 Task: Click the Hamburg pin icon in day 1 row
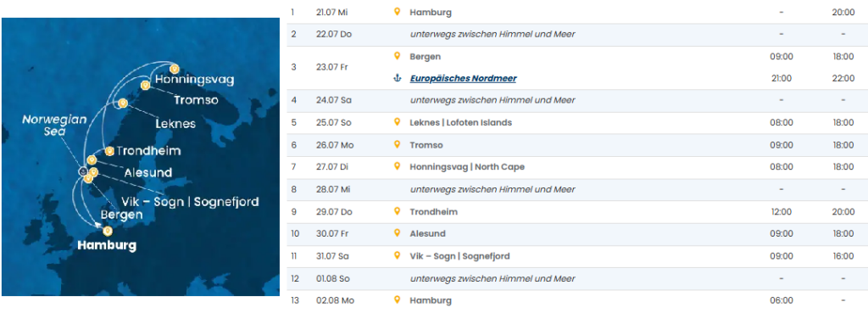[x=397, y=12]
